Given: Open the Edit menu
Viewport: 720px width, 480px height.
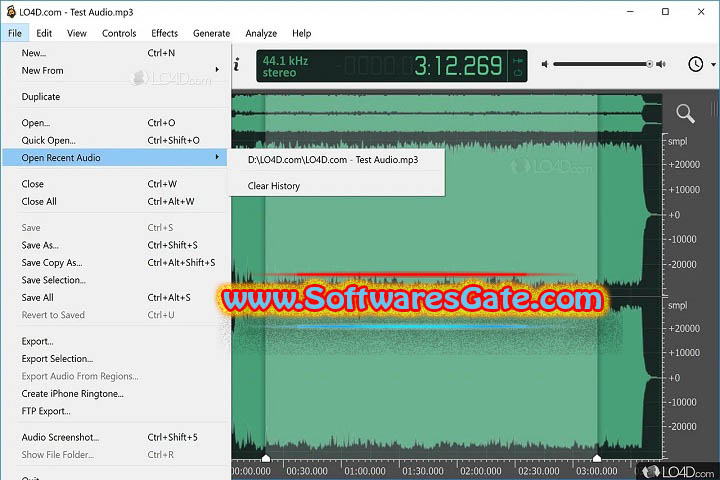Looking at the screenshot, I should [x=44, y=33].
